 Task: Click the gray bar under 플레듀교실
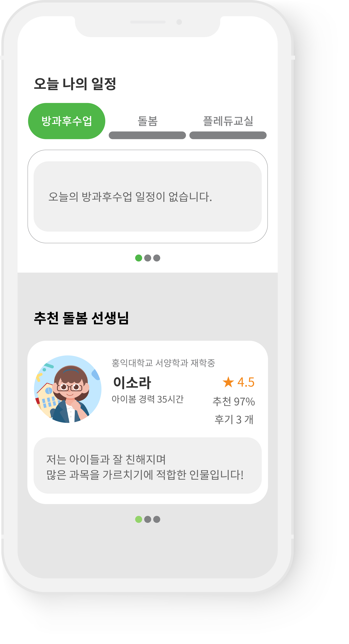(228, 135)
